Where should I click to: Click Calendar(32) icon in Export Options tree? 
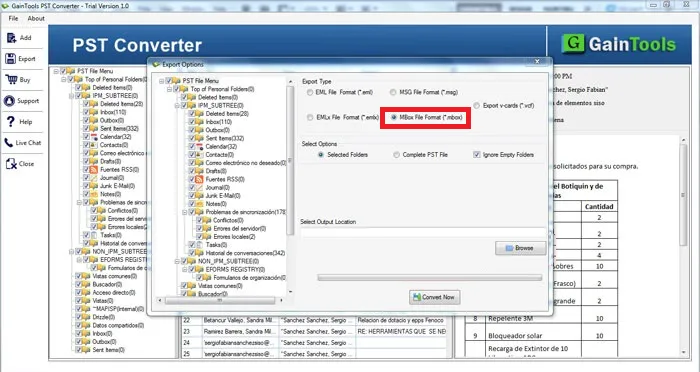tap(200, 146)
